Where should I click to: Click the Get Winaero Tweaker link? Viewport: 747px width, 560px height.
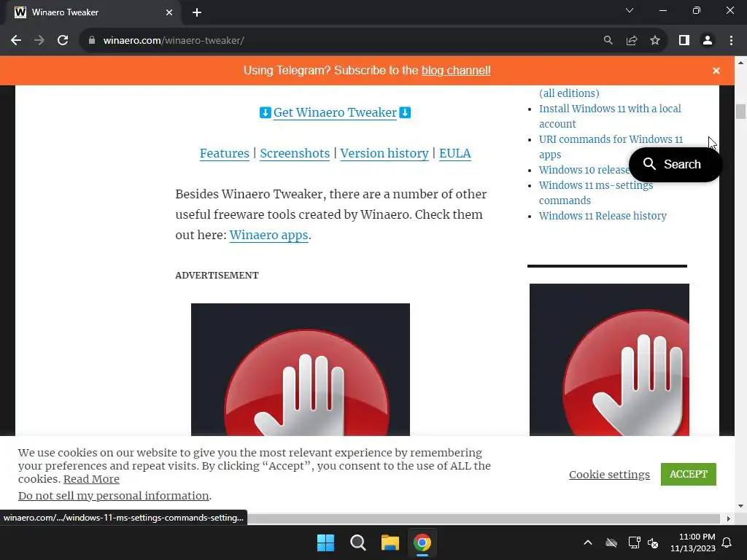[x=335, y=112]
